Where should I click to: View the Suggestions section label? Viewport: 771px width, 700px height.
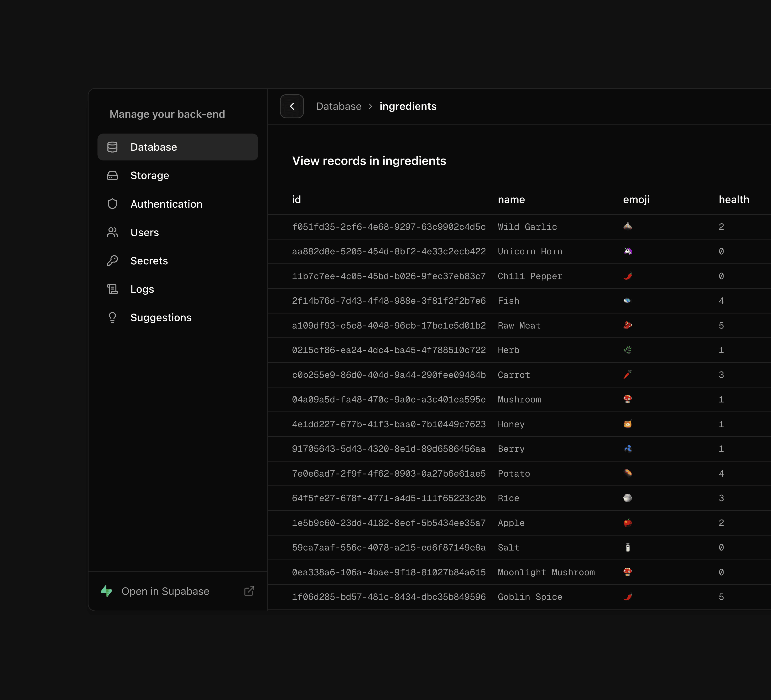coord(161,318)
